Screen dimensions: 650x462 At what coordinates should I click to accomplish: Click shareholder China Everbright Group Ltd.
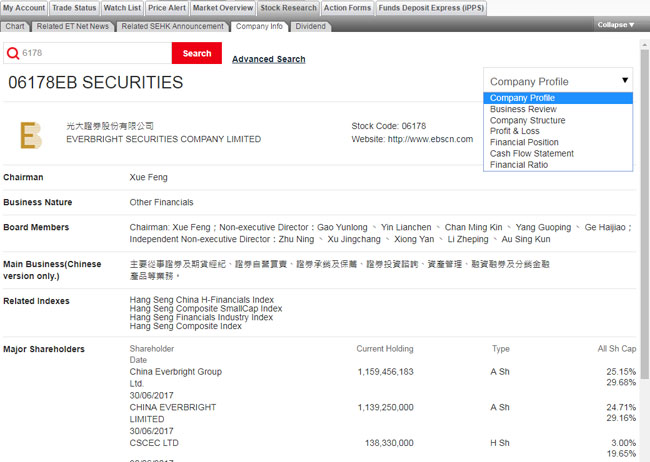tap(176, 377)
